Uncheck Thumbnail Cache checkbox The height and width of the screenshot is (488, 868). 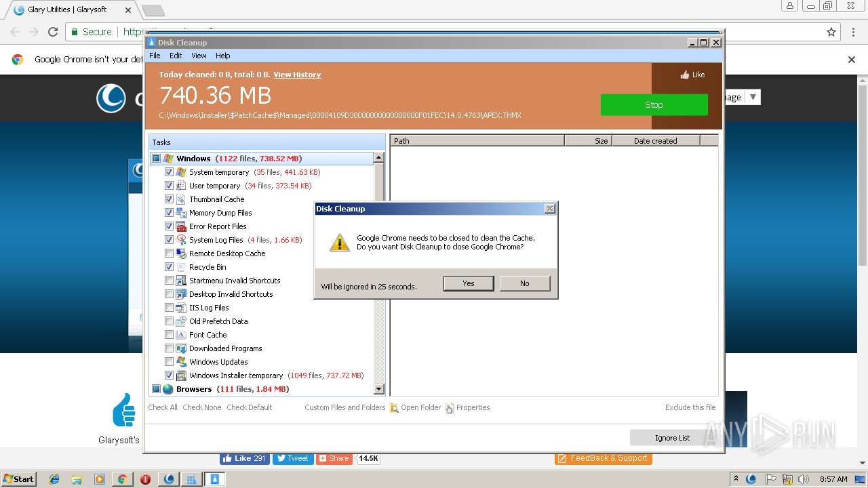169,199
